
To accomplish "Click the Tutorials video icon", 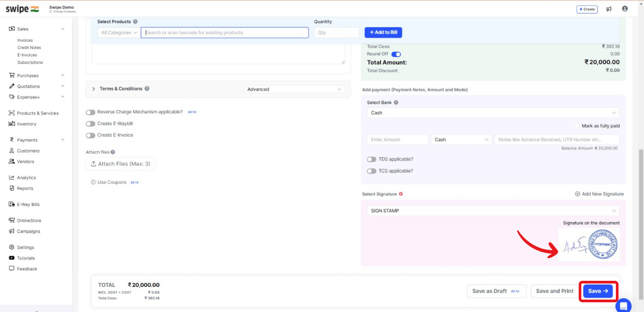I will pos(12,258).
